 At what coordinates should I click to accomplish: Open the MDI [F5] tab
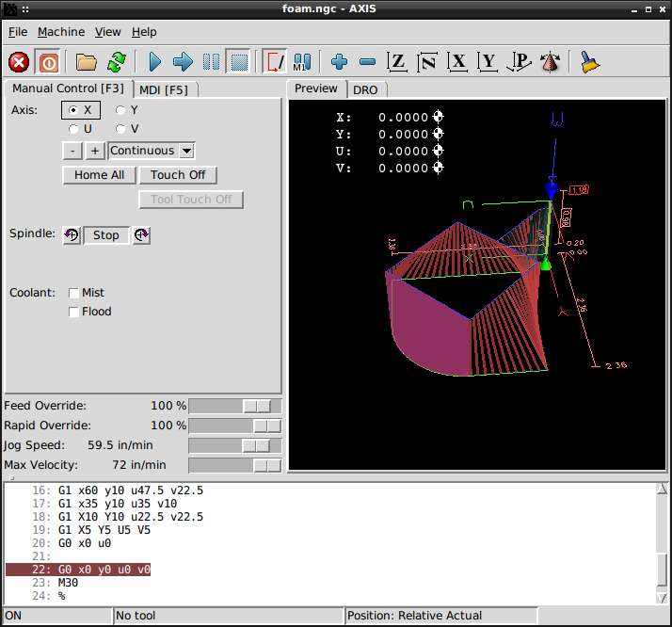163,89
